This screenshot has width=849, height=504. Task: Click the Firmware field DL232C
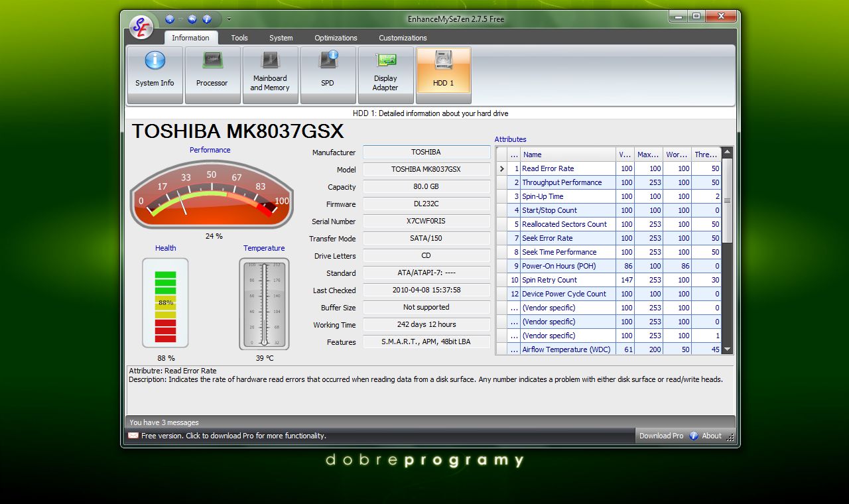pyautogui.click(x=426, y=204)
